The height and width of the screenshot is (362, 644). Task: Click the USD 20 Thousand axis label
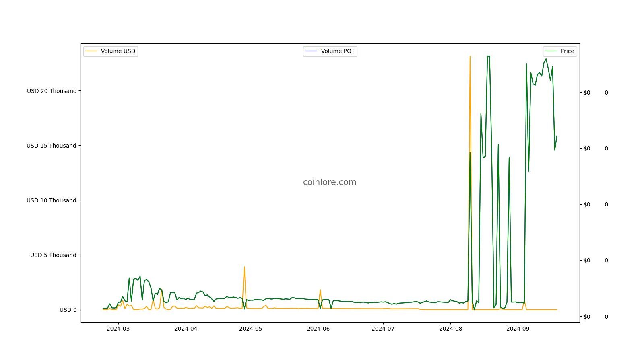pyautogui.click(x=52, y=91)
